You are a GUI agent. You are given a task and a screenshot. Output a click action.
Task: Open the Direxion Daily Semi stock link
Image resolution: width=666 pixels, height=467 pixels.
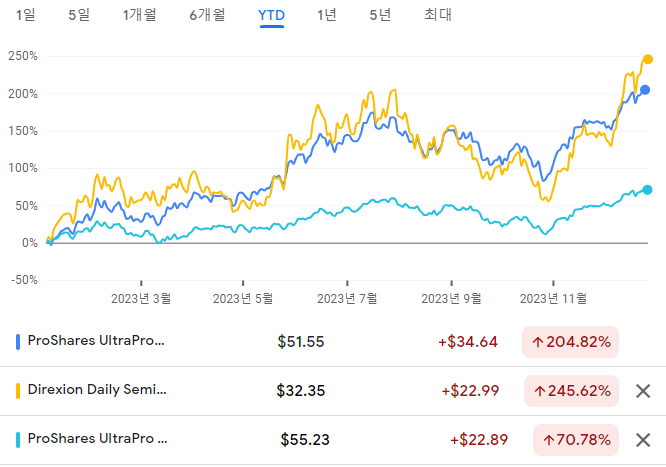point(97,390)
